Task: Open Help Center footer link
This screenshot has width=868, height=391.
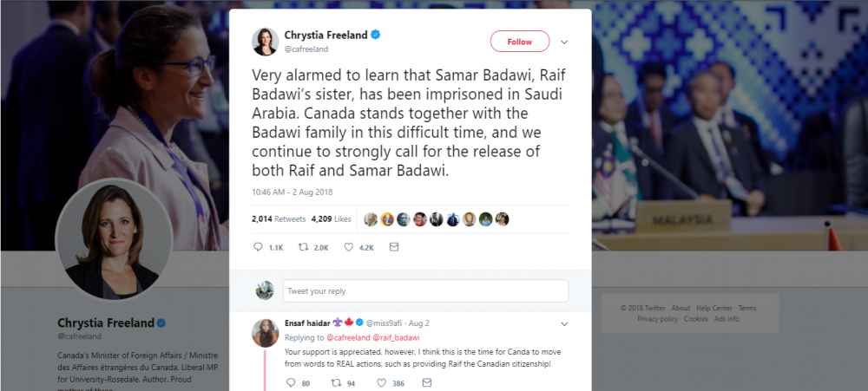Action: click(714, 308)
